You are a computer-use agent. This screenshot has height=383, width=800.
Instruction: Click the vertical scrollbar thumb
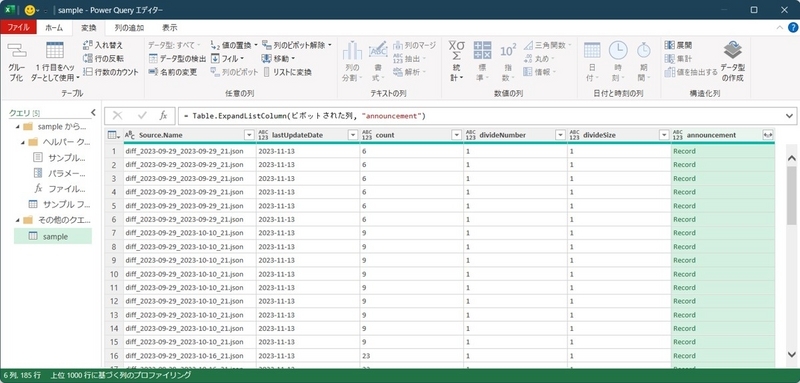(791, 195)
